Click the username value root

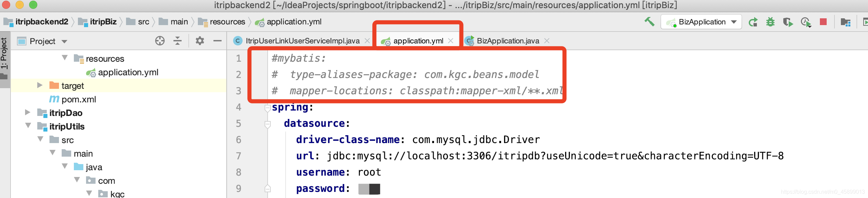369,172
